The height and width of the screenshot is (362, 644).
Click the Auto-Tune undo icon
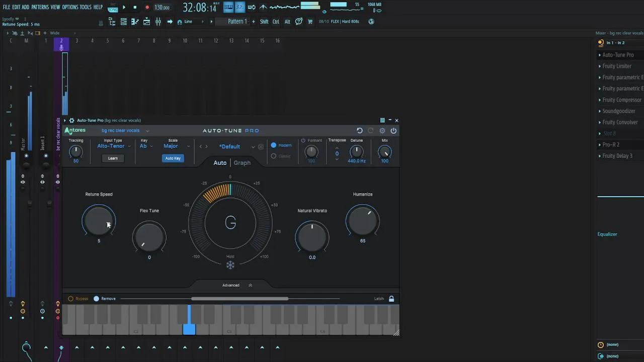[x=360, y=131]
